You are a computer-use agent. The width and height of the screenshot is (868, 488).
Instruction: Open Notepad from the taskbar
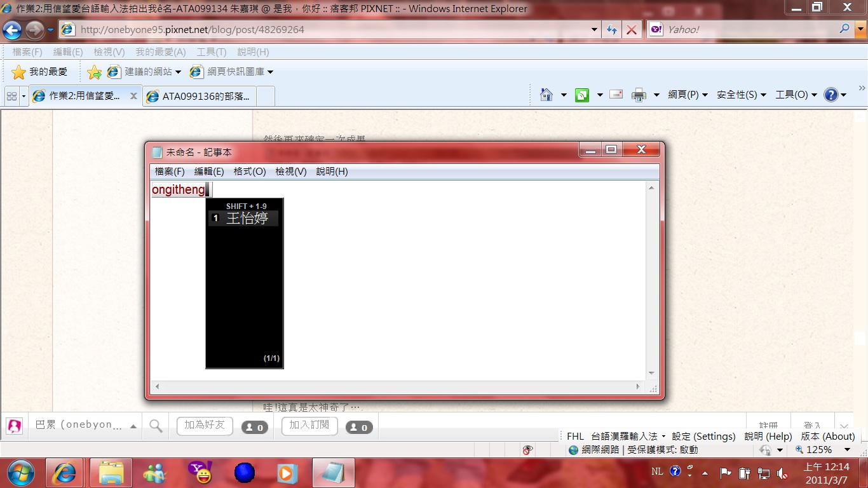tap(333, 473)
